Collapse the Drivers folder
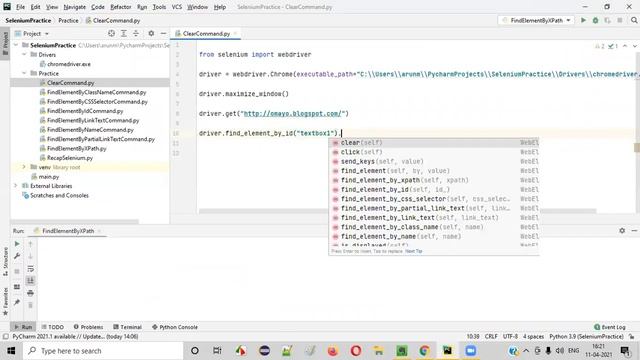 (24, 54)
